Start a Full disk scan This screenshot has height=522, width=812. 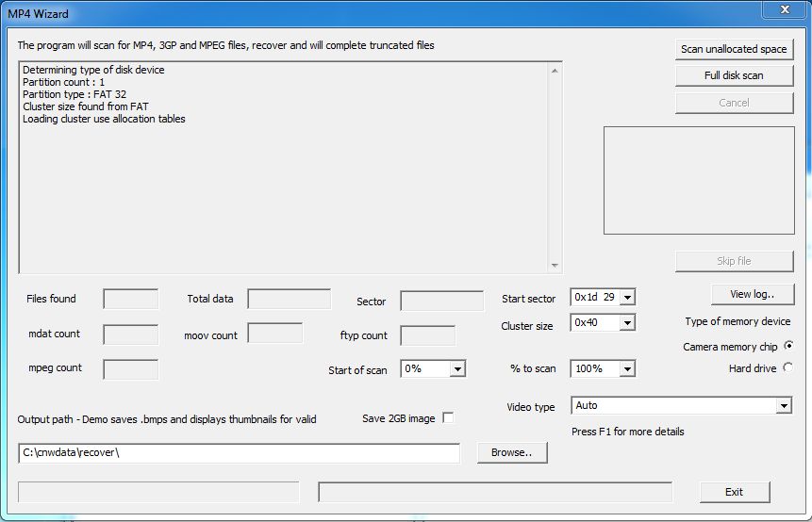734,75
